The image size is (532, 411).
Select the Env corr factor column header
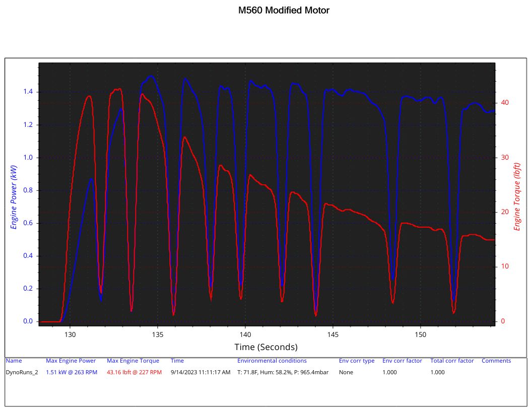point(402,361)
